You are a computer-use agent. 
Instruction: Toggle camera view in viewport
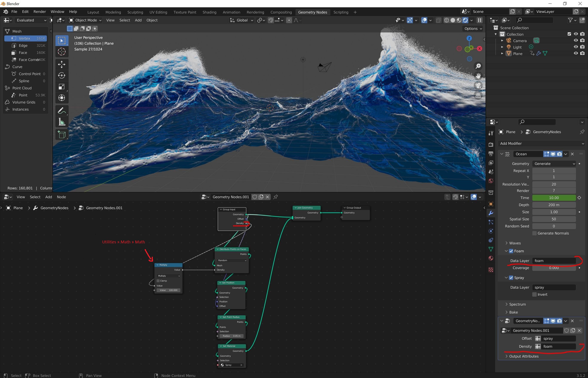(x=478, y=85)
